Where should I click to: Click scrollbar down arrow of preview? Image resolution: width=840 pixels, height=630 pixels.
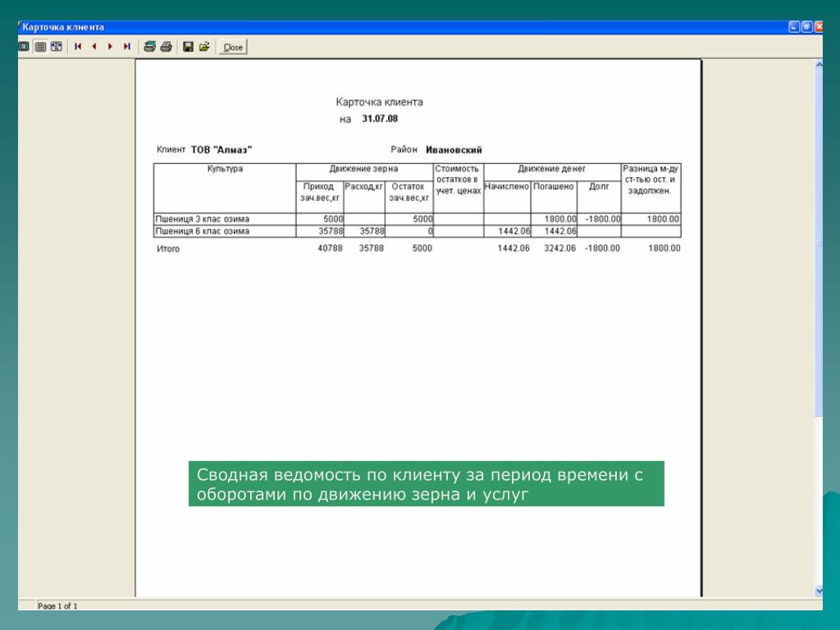point(819,591)
